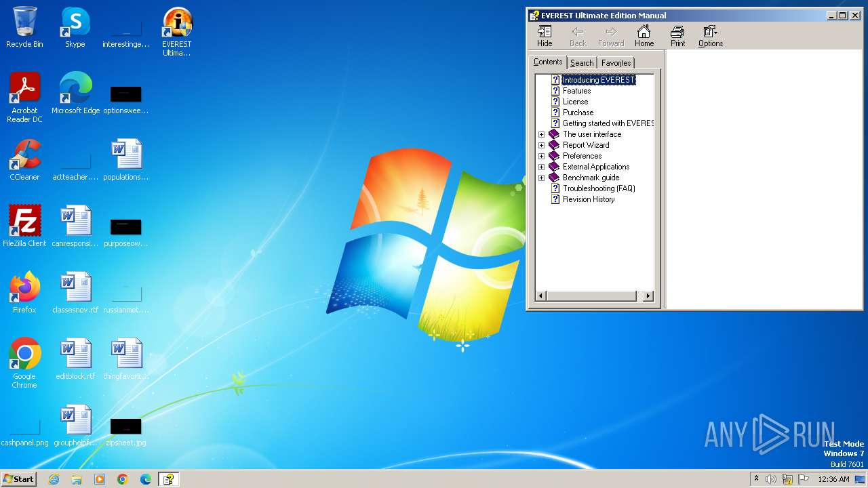Select the FileZilla Client desktop icon
Viewport: 868px width, 488px height.
[24, 227]
